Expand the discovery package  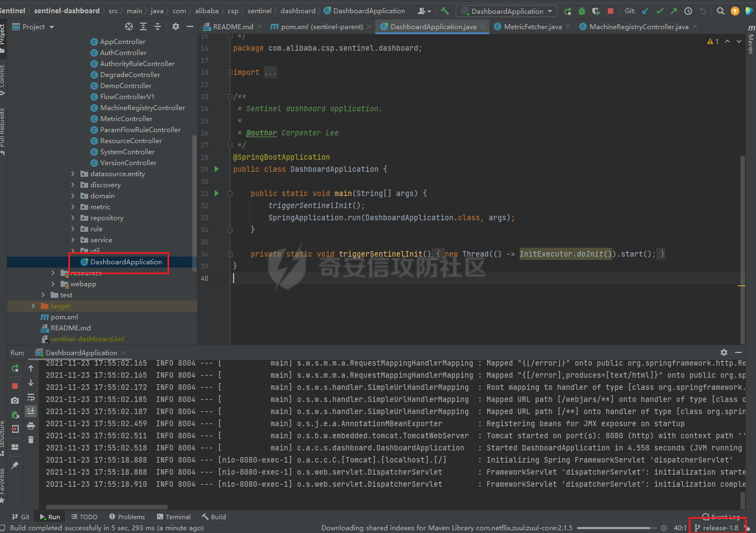coord(73,184)
